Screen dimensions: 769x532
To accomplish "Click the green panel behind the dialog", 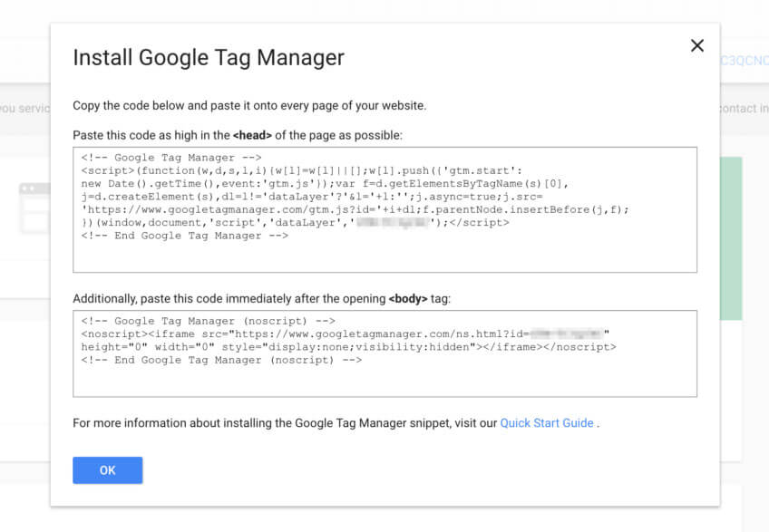I will 731,238.
